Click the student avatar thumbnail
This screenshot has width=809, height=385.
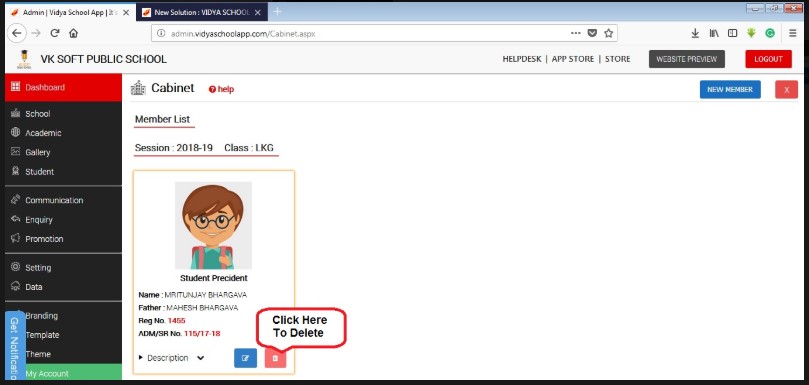(213, 225)
